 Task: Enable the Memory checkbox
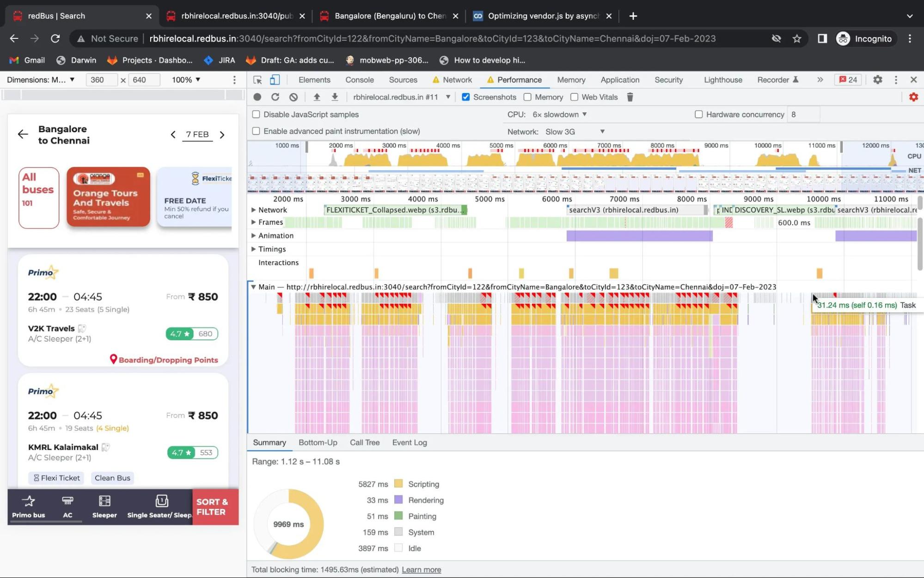point(528,97)
